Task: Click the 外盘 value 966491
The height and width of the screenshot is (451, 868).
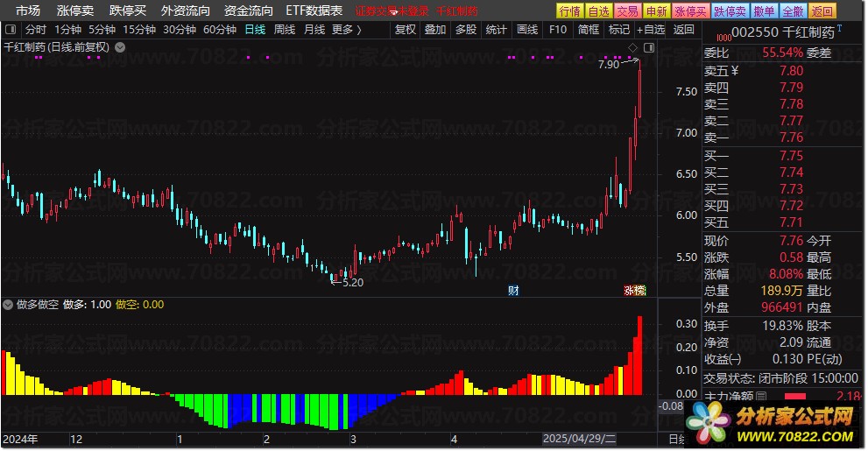Action: point(781,307)
